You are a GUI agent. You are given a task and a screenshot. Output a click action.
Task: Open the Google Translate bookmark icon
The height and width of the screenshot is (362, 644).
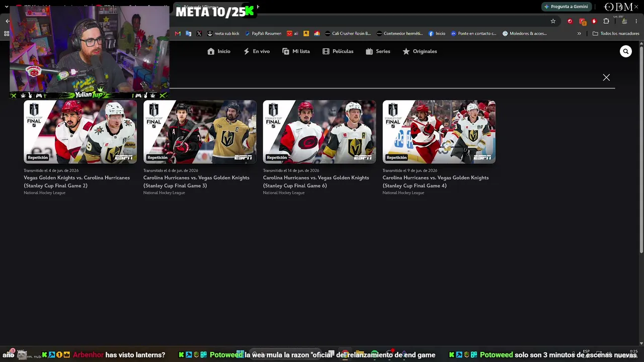[x=189, y=34]
